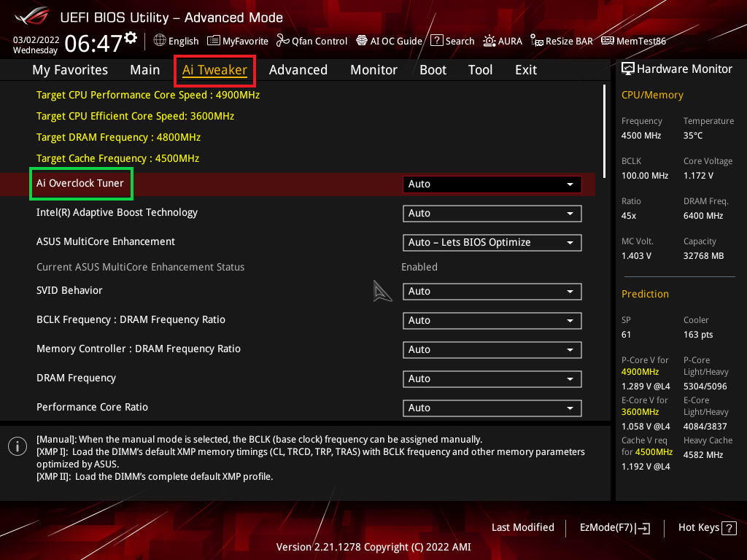Click the 1.172 V core voltage value
This screenshot has width=747, height=560.
698,176
